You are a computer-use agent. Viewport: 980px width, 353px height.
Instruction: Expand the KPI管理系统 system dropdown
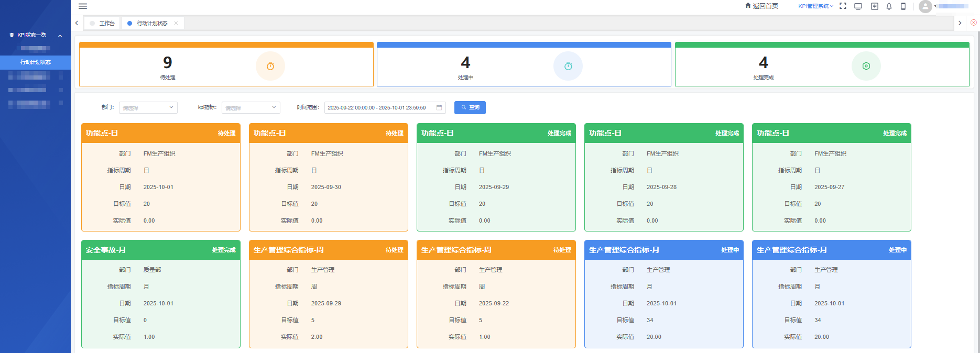click(x=815, y=6)
